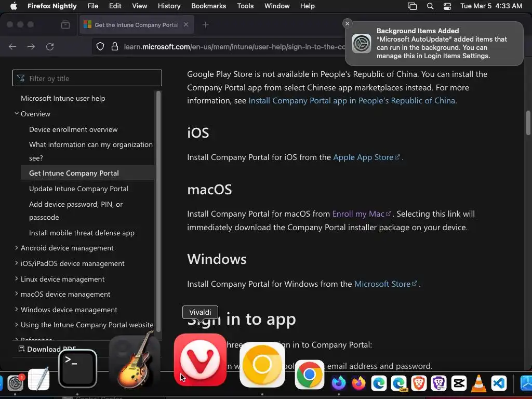Close the Get the Intune Company Portal tab
532x399 pixels.
point(186,24)
